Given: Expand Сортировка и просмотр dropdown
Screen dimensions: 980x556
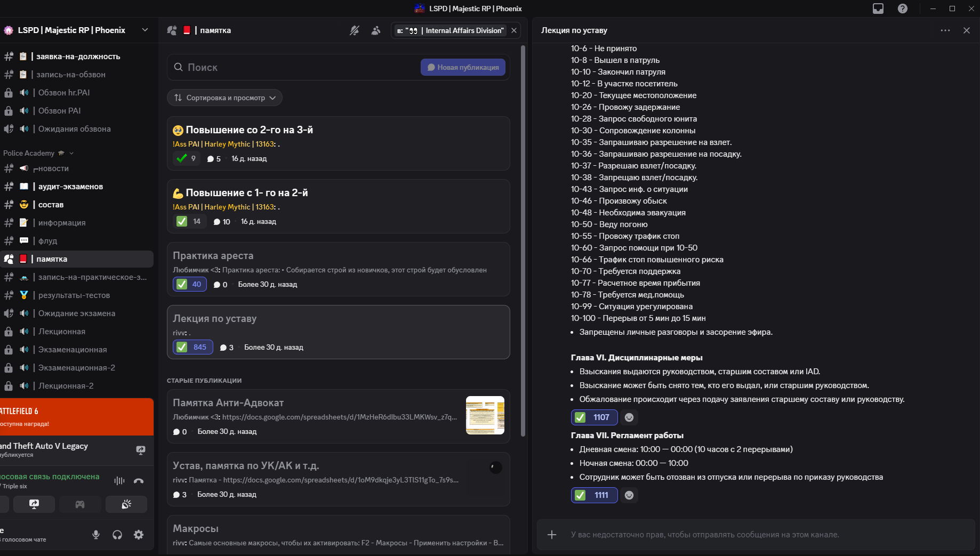Looking at the screenshot, I should point(224,98).
